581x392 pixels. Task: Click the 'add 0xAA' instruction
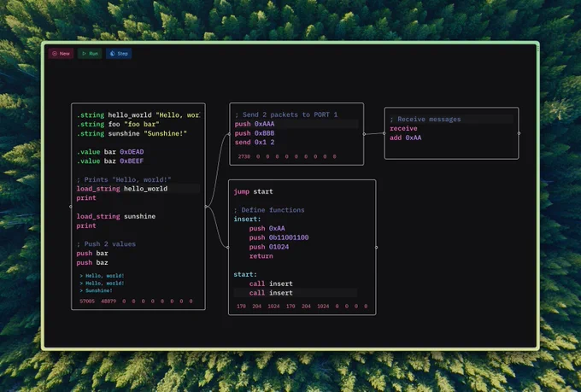click(405, 137)
